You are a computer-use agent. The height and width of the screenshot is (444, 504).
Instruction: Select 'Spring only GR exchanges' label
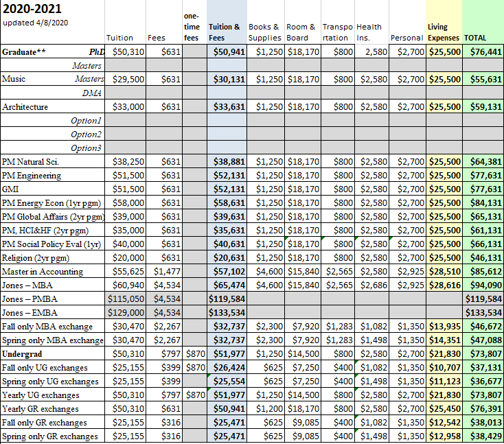tap(50, 436)
